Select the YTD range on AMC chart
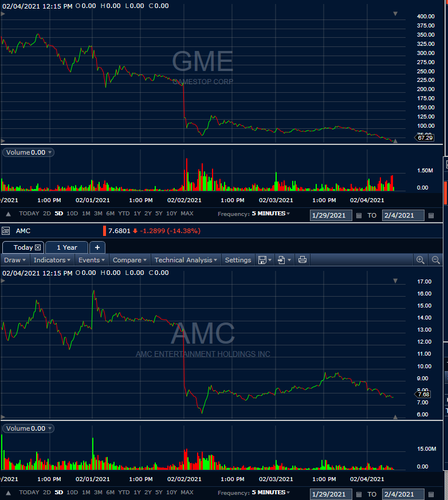Viewport: 448px width, 500px height. (123, 493)
